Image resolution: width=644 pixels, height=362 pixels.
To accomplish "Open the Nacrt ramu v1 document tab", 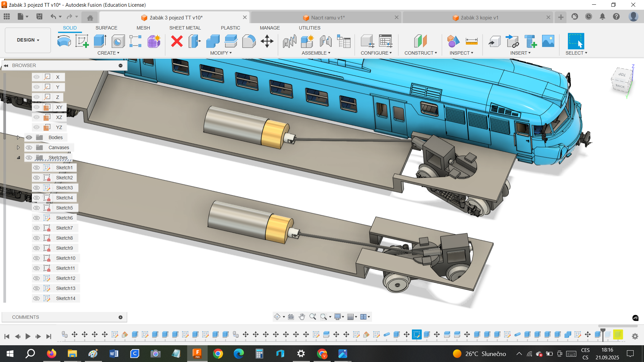I will (327, 17).
